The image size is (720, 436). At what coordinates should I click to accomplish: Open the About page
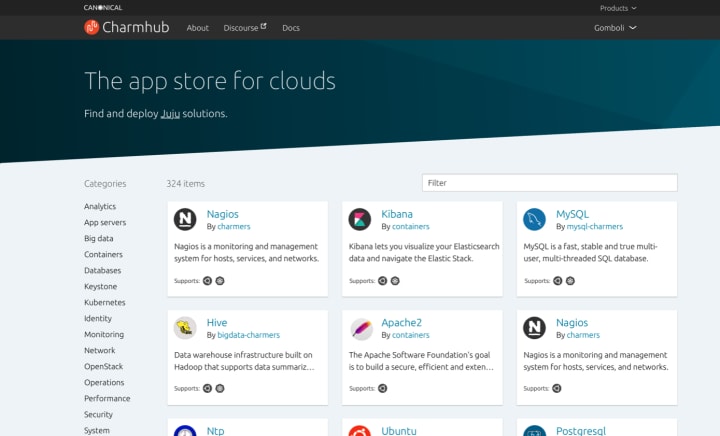[197, 28]
